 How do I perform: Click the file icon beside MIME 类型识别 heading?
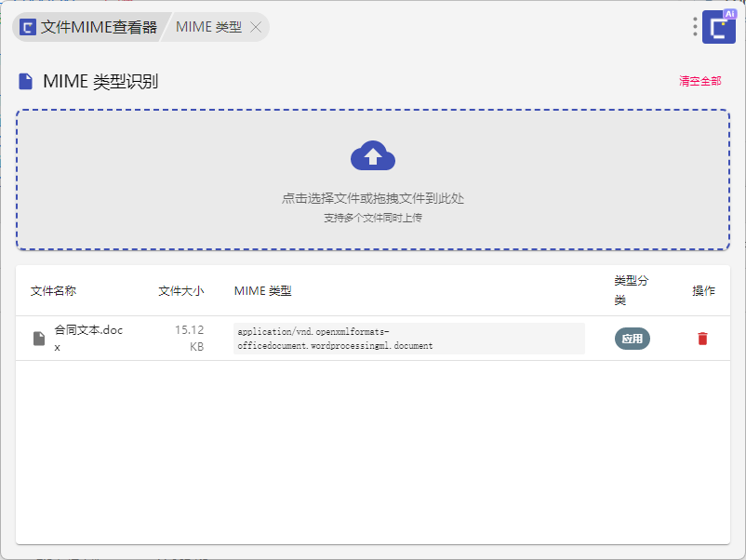click(27, 82)
